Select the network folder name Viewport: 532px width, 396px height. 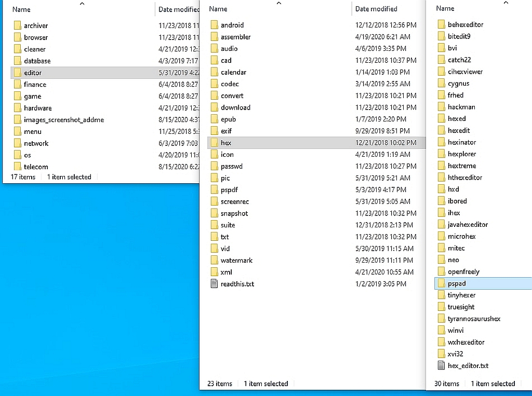36,143
